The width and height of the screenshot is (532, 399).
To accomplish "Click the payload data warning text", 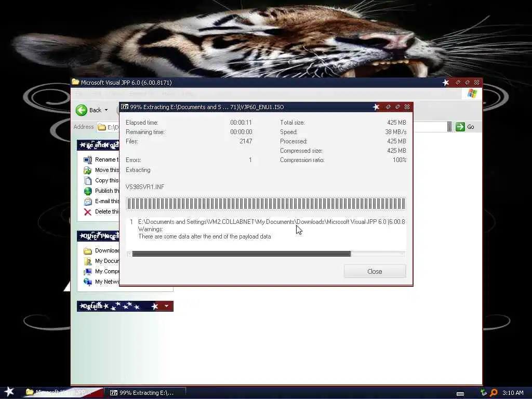I will (x=205, y=236).
